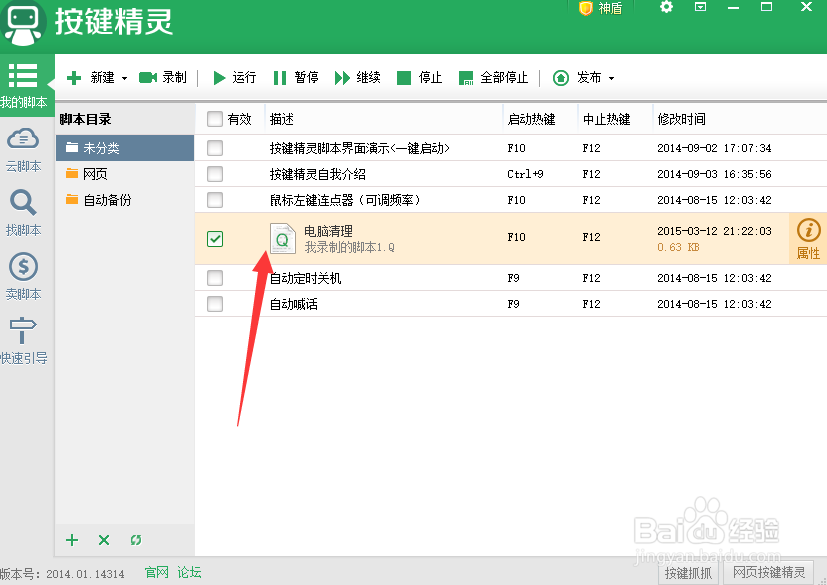Click 全部停止 to stop all scripts

point(493,78)
